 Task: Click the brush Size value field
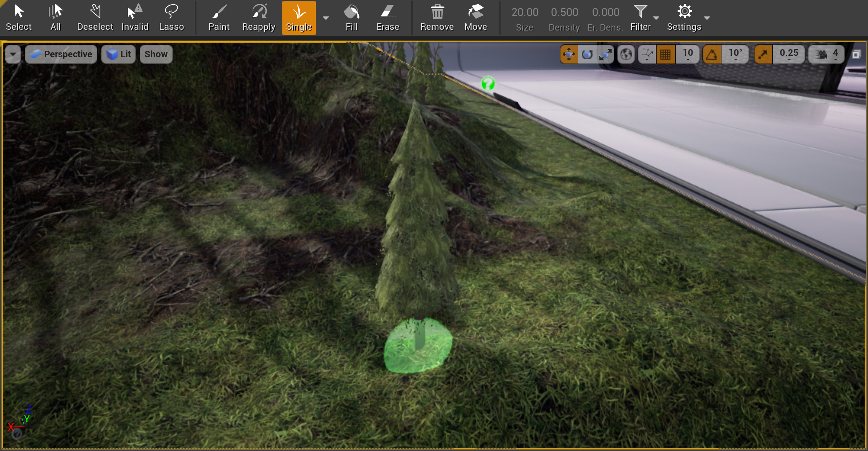[x=525, y=12]
